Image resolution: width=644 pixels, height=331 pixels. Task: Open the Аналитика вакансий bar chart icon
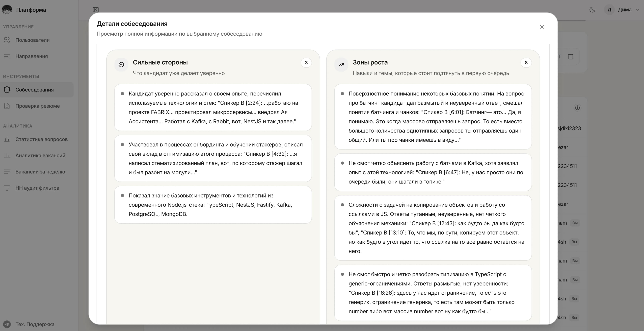[x=7, y=155]
